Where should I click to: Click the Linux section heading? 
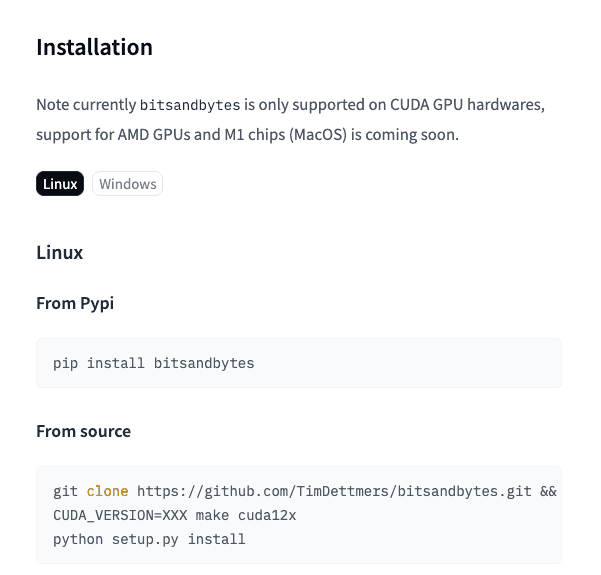[x=59, y=252]
